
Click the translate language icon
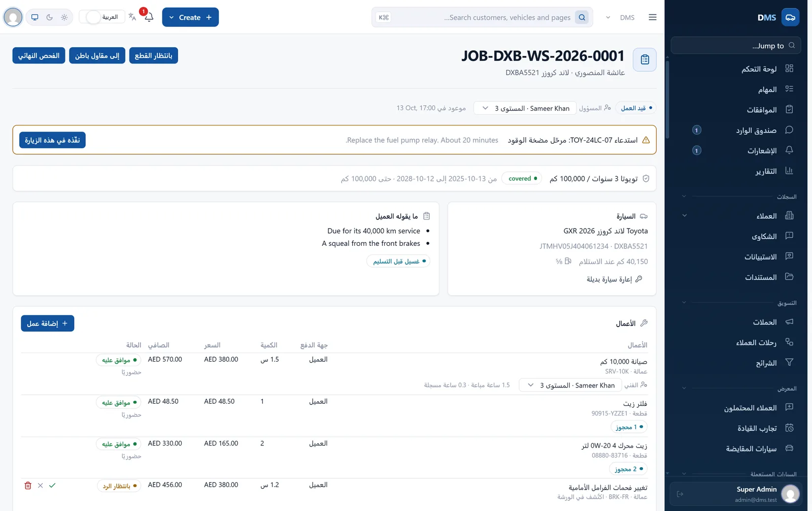click(132, 17)
